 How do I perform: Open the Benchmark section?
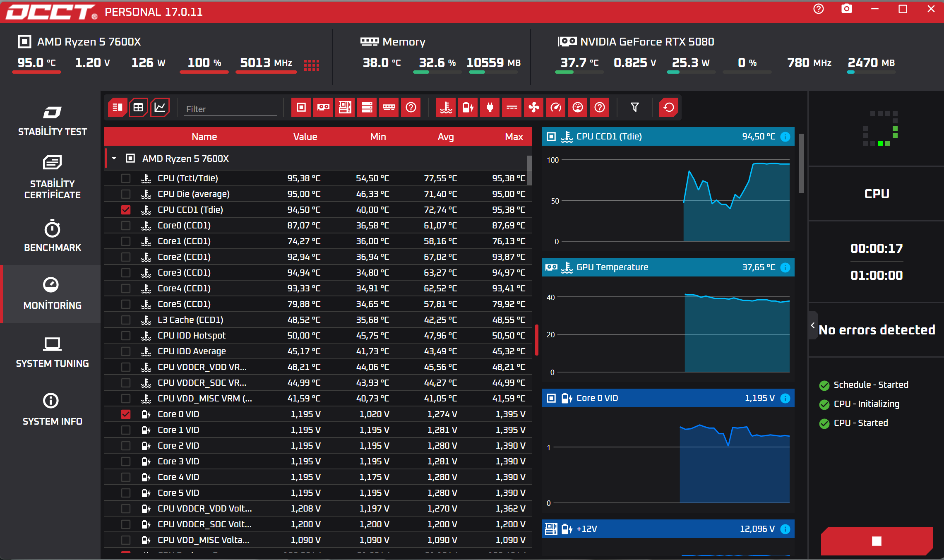[52, 236]
